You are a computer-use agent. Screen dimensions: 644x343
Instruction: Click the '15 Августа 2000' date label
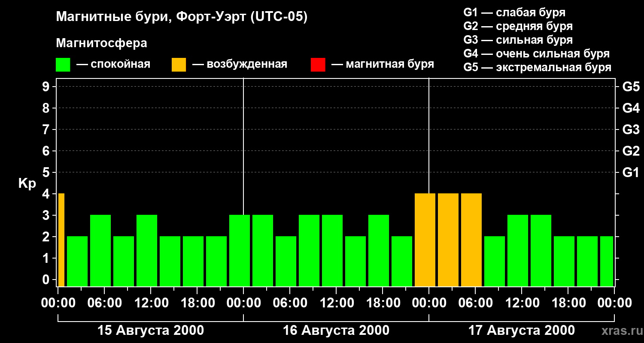click(151, 331)
